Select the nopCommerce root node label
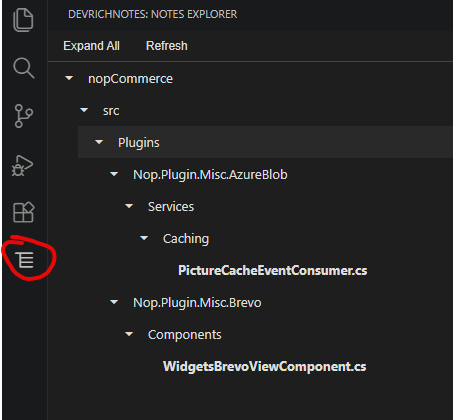 pyautogui.click(x=130, y=79)
